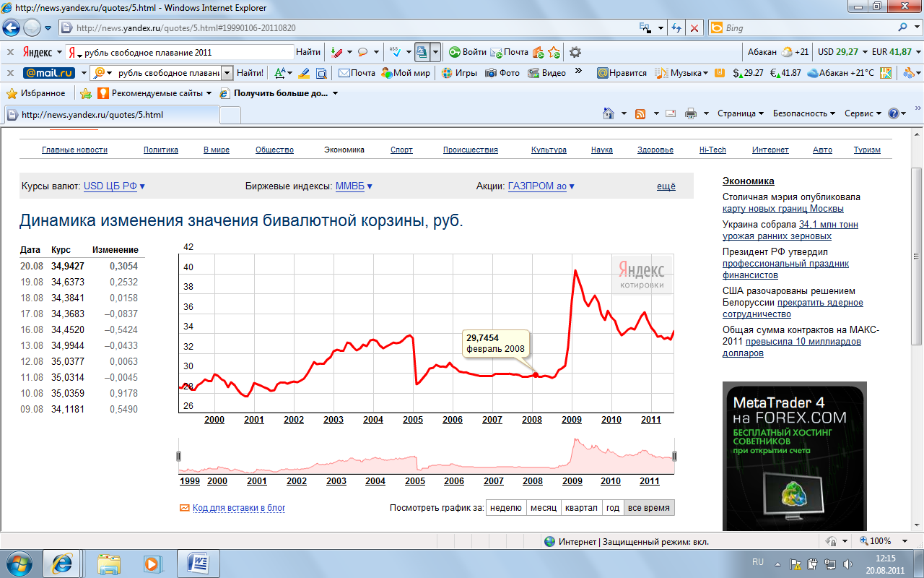Expand hidden Mail.ru toolbar items chevron
Image resolution: width=924 pixels, height=578 pixels.
578,72
